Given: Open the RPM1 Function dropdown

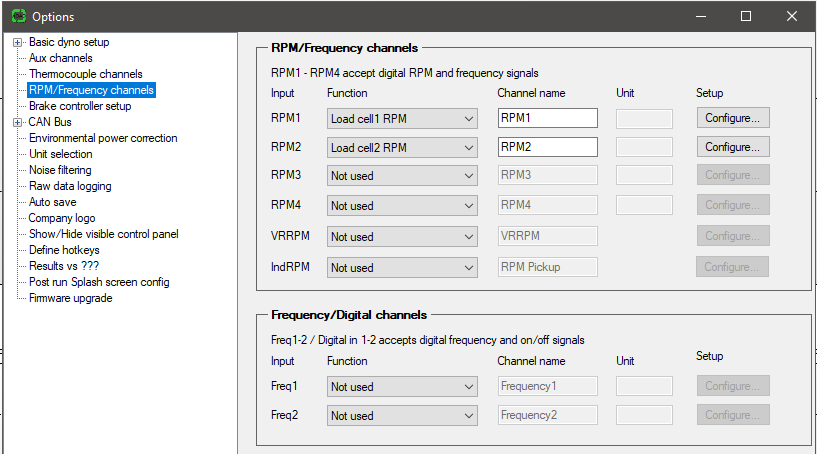Looking at the screenshot, I should (402, 119).
